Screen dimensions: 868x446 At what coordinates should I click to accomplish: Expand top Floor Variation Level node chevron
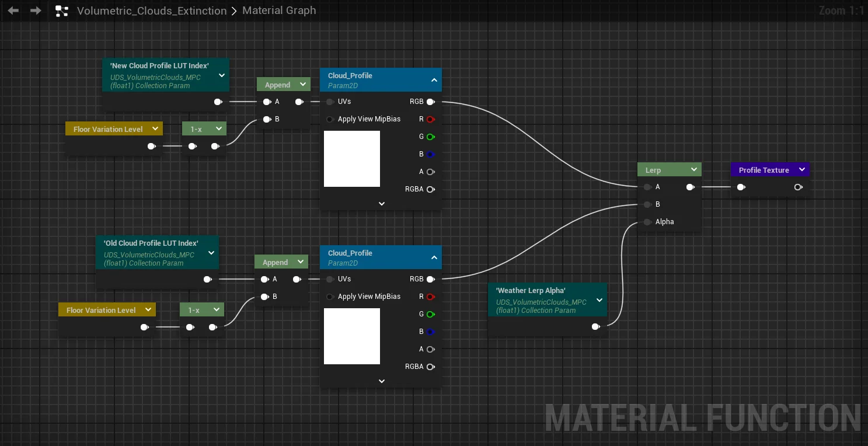[155, 129]
